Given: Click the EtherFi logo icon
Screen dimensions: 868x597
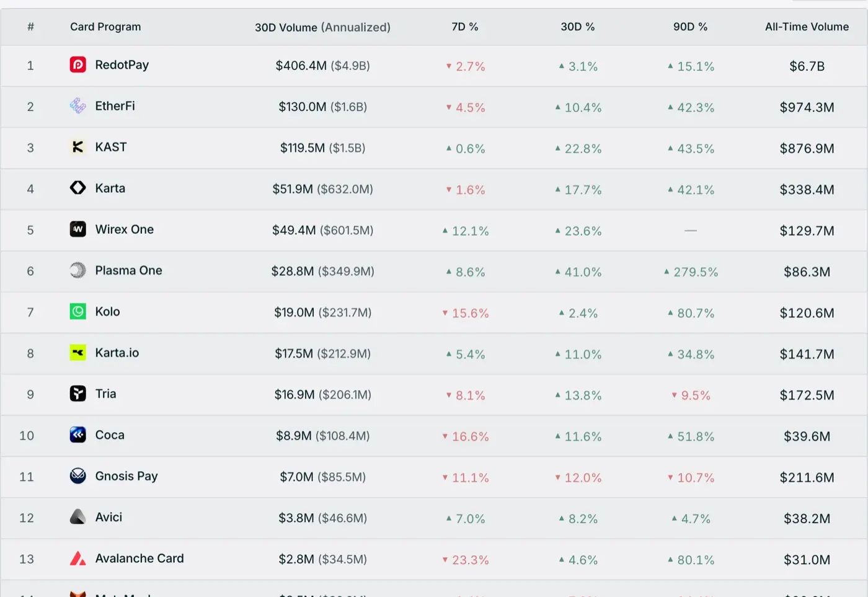Looking at the screenshot, I should [x=78, y=106].
